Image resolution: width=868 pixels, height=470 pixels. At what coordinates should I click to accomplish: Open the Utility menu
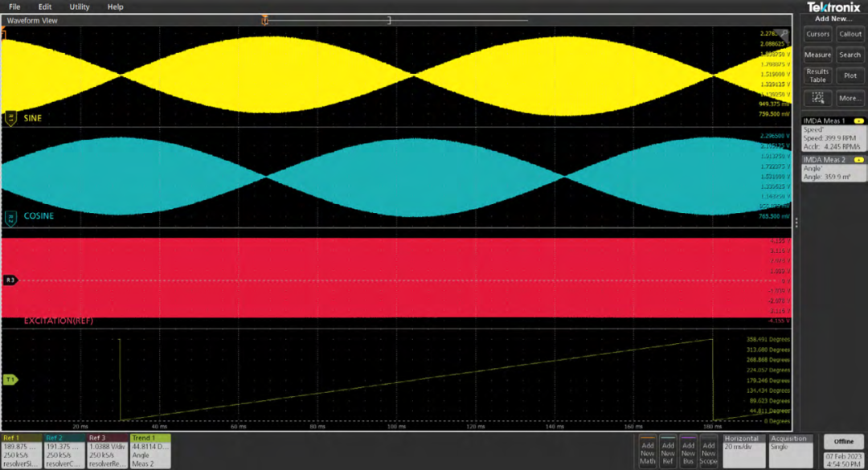click(x=80, y=6)
